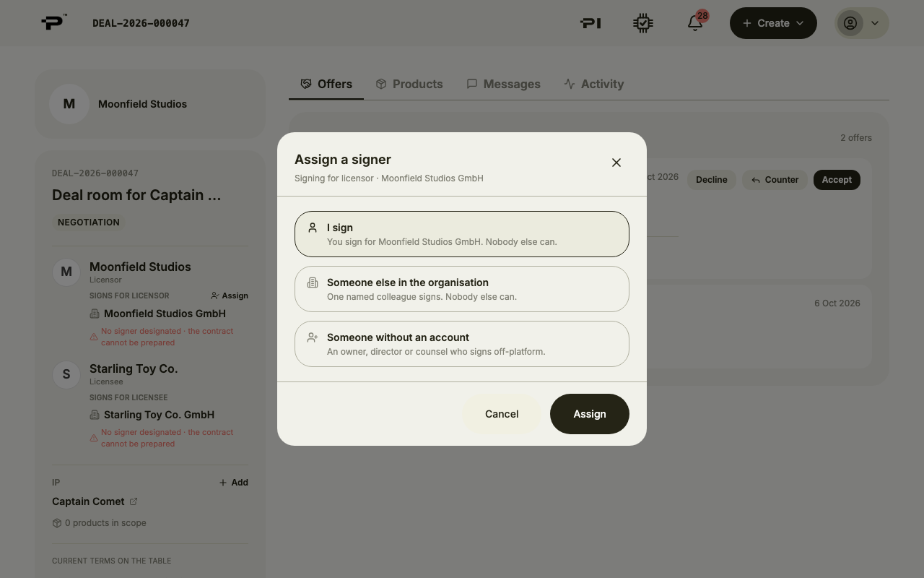Open the account menu chevron
This screenshot has height=578, width=924.
(x=875, y=23)
